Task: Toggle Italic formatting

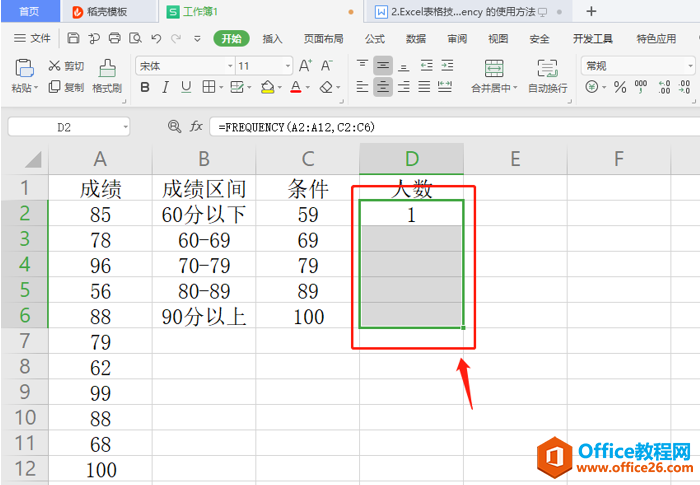Action: click(x=166, y=87)
